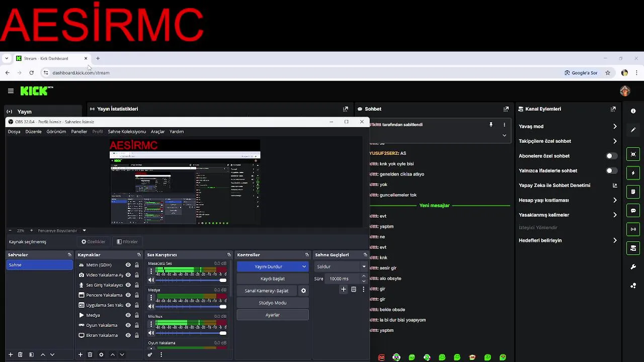This screenshot has width=644, height=362.
Task: Click the document note icon in right sidebar
Action: [633, 192]
